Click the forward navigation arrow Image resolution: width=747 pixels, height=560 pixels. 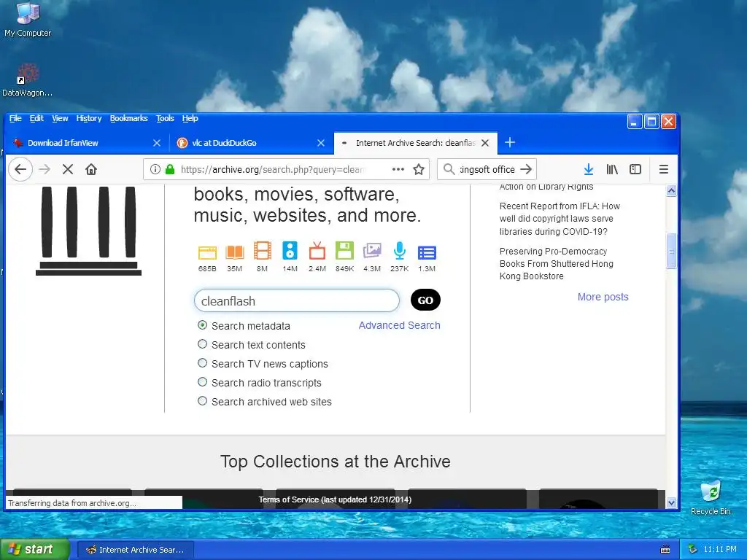44,169
